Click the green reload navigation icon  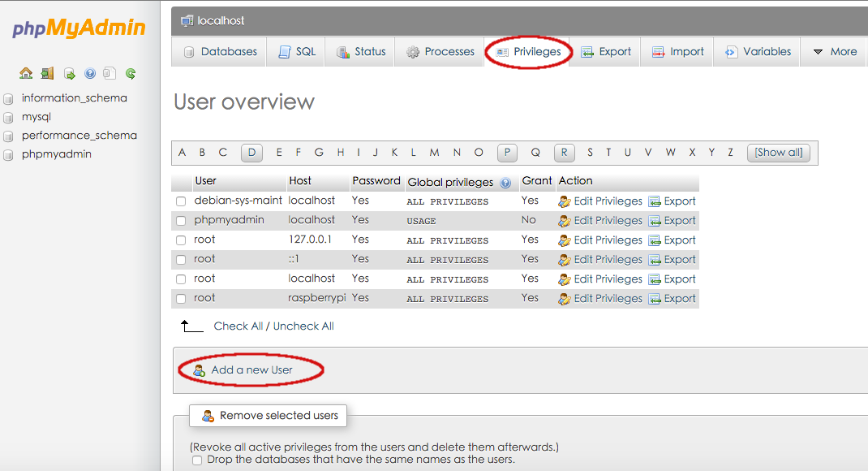(130, 73)
